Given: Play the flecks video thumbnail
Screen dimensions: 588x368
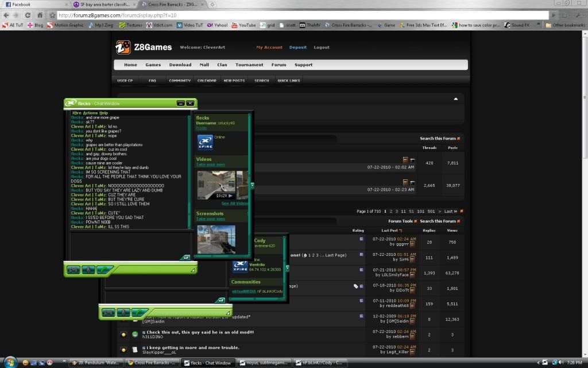Looking at the screenshot, I should [222, 184].
